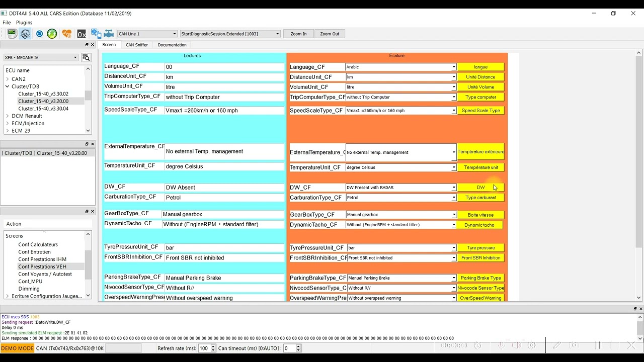Viewport: 644px width, 362px height.
Task: Open the DW_CF write dropdown
Action: 400,188
